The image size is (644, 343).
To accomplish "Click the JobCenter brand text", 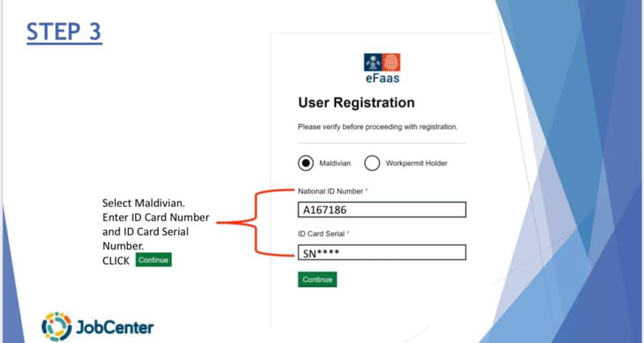I will point(115,328).
